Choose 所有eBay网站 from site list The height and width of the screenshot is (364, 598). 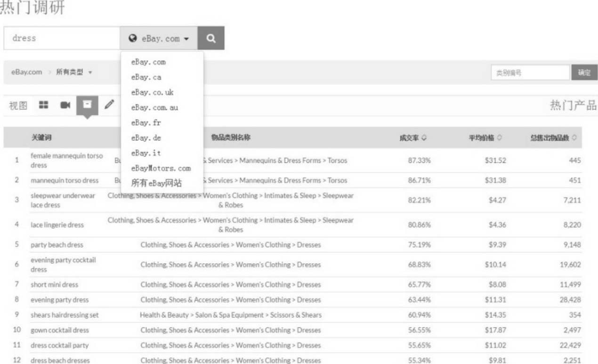pyautogui.click(x=156, y=183)
